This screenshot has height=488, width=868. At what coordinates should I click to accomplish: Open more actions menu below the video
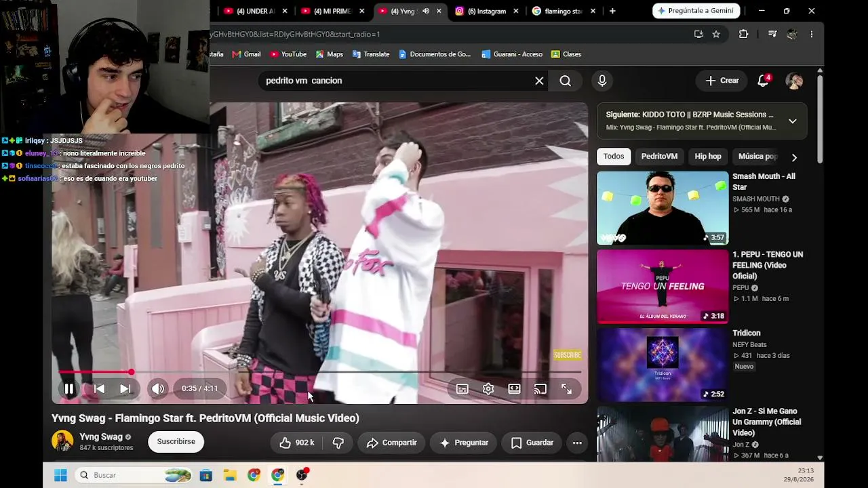click(577, 443)
